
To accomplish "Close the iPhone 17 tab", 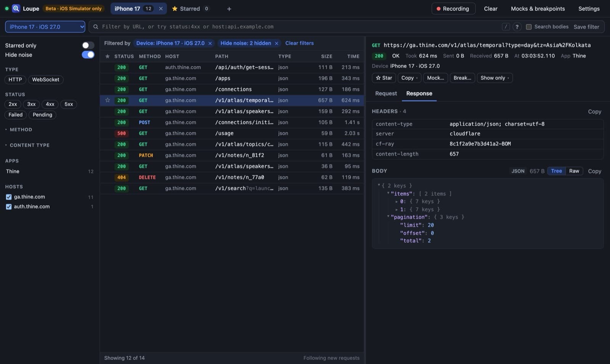I will coord(161,8).
